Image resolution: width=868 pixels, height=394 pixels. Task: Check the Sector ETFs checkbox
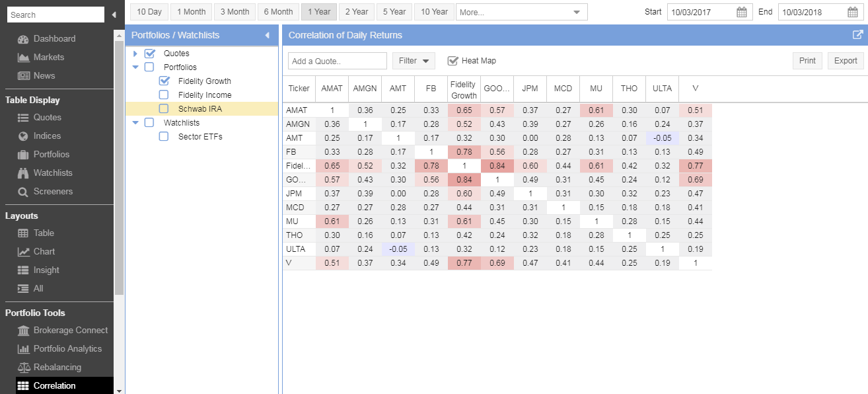pos(164,137)
